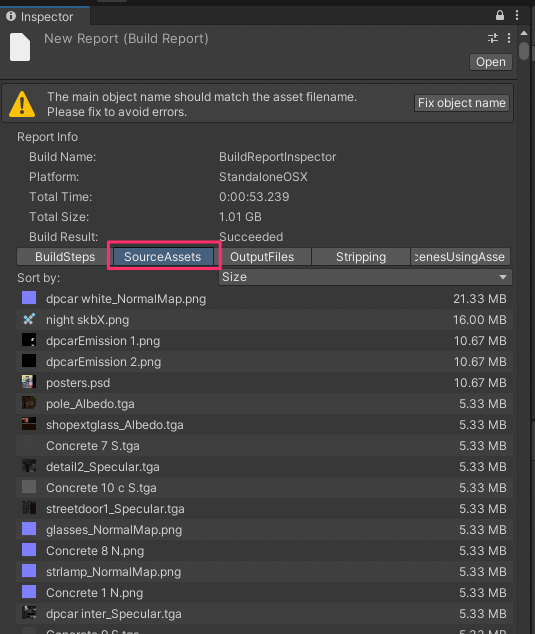Click the dpcarEmission 2.png thumbnail
Image resolution: width=535 pixels, height=634 pixels.
(29, 361)
